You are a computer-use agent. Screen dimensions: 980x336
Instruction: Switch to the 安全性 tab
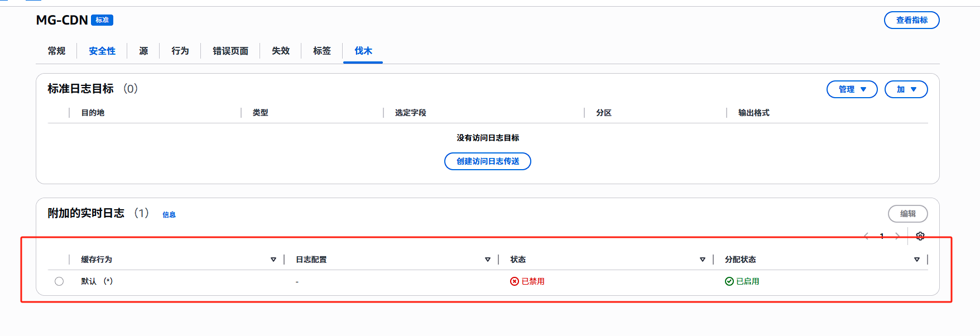click(x=102, y=51)
